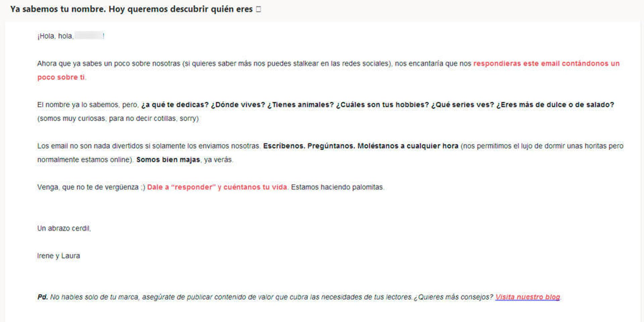Click the text "Estamos haciendo palomitas"
This screenshot has width=644, height=322.
point(337,187)
